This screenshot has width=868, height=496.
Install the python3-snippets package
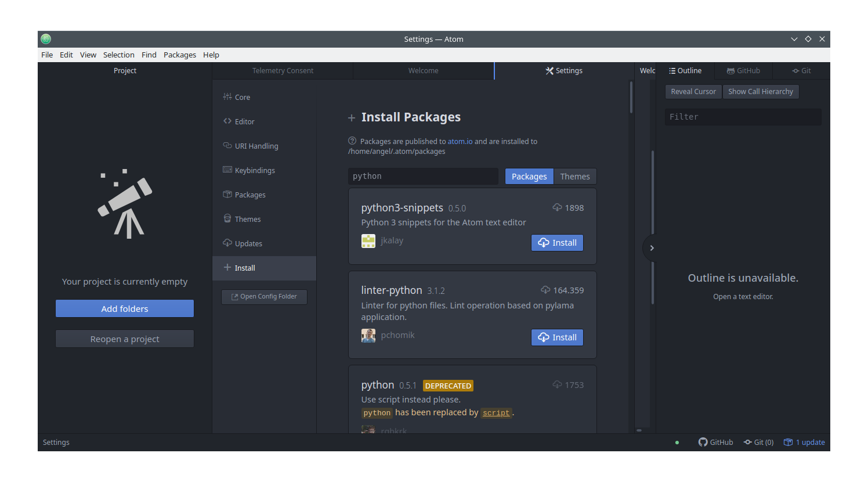(x=557, y=243)
